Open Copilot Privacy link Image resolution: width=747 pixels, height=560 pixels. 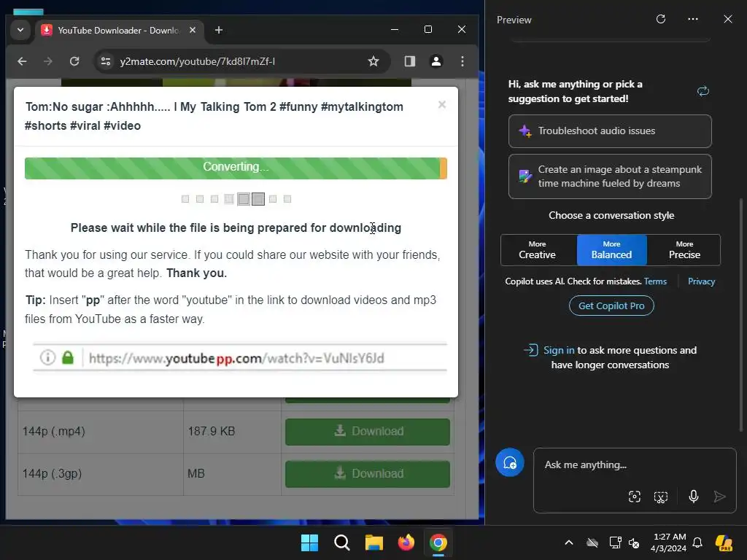701,281
